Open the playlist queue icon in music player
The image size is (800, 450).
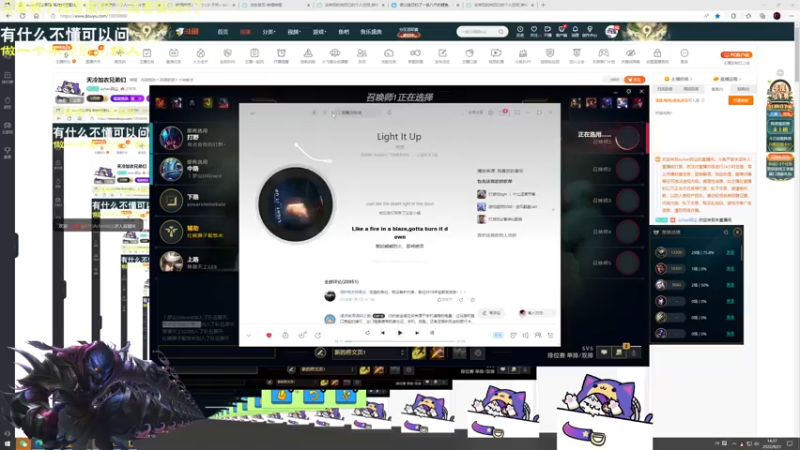pos(551,335)
